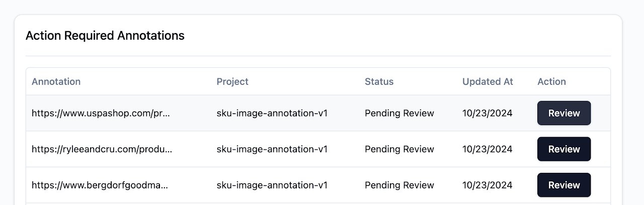
Task: Click the 10/23/2024 date in the uspashop row
Action: [x=487, y=113]
